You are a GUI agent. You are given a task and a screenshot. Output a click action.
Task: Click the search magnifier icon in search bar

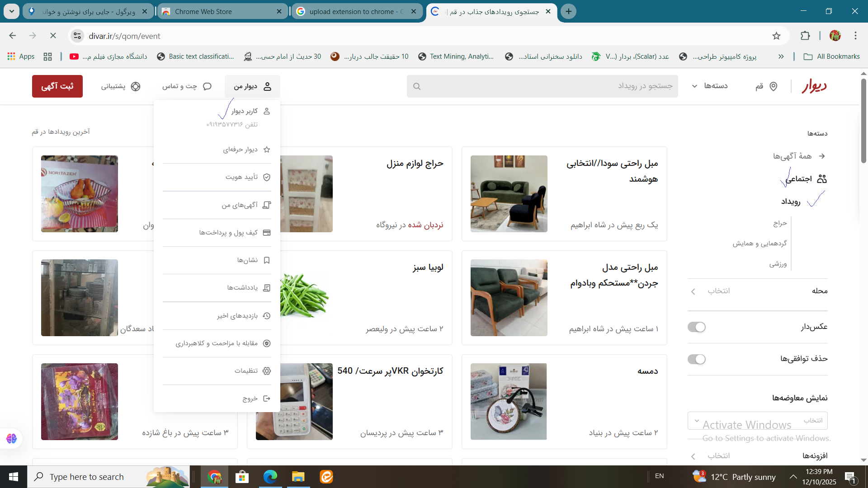click(x=417, y=86)
